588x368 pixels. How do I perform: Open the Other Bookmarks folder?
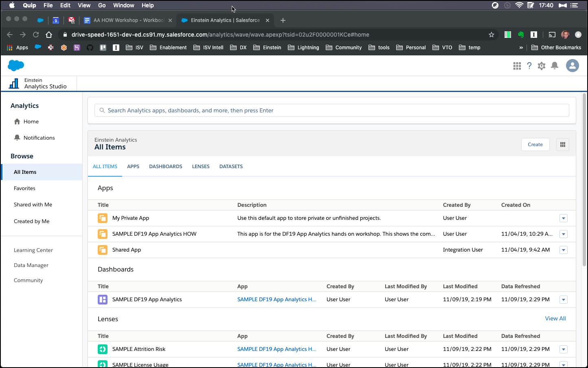click(556, 48)
